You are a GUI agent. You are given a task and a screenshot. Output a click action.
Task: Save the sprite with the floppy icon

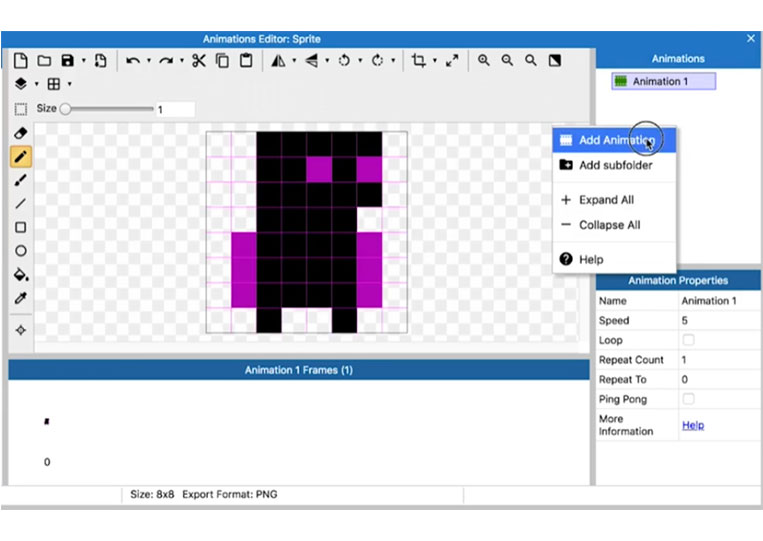point(67,61)
